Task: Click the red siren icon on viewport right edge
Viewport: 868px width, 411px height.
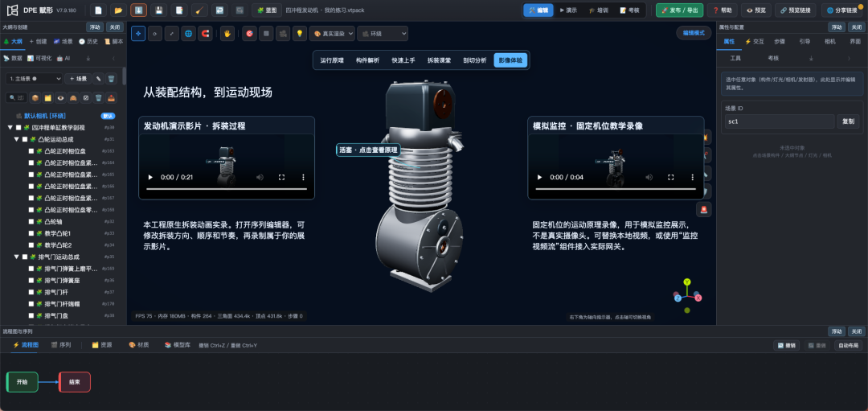Action: tap(704, 209)
